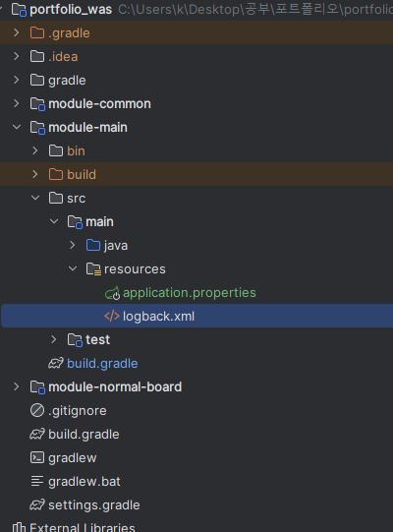This screenshot has width=393, height=532.
Task: Click the Spring icon beside application.properties
Action: (x=112, y=293)
